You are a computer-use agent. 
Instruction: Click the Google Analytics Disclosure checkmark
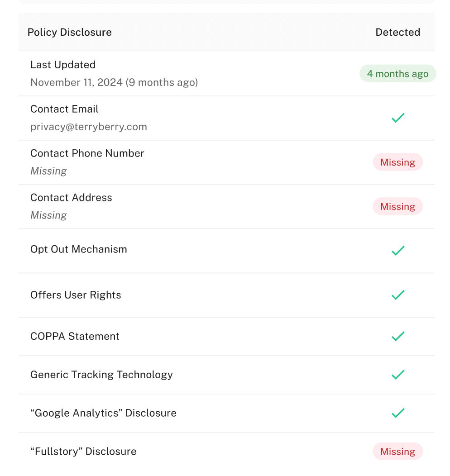tap(397, 413)
